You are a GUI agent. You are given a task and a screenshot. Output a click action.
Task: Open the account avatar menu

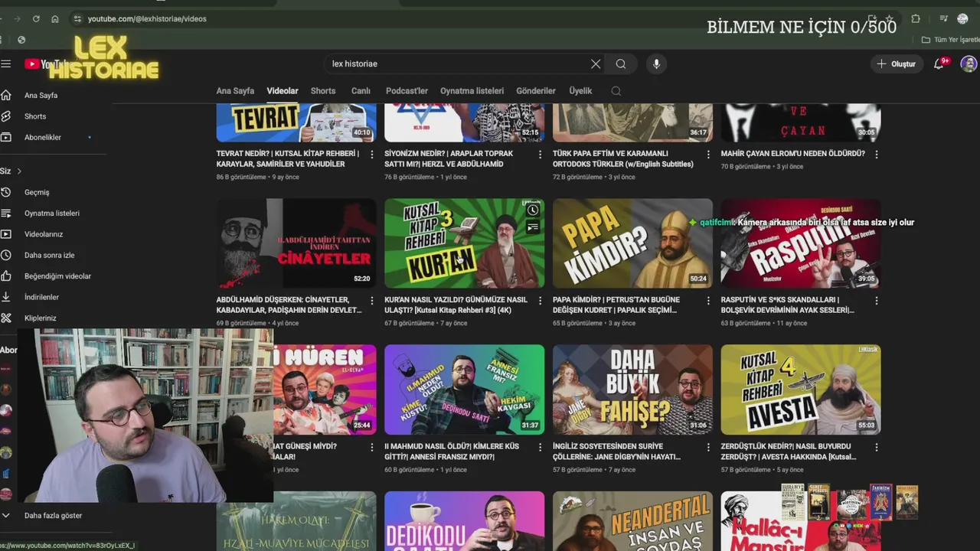tap(969, 64)
